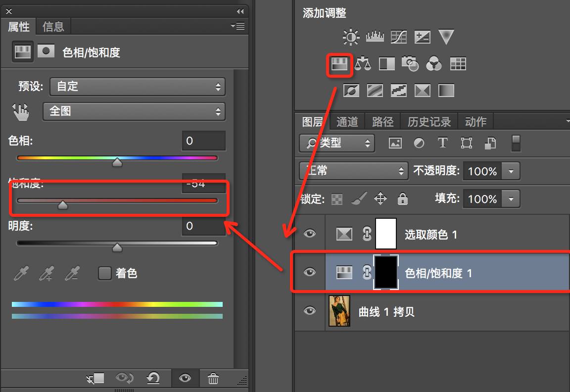Add a Photo Filter adjustment
This screenshot has height=392, width=570.
pos(410,64)
